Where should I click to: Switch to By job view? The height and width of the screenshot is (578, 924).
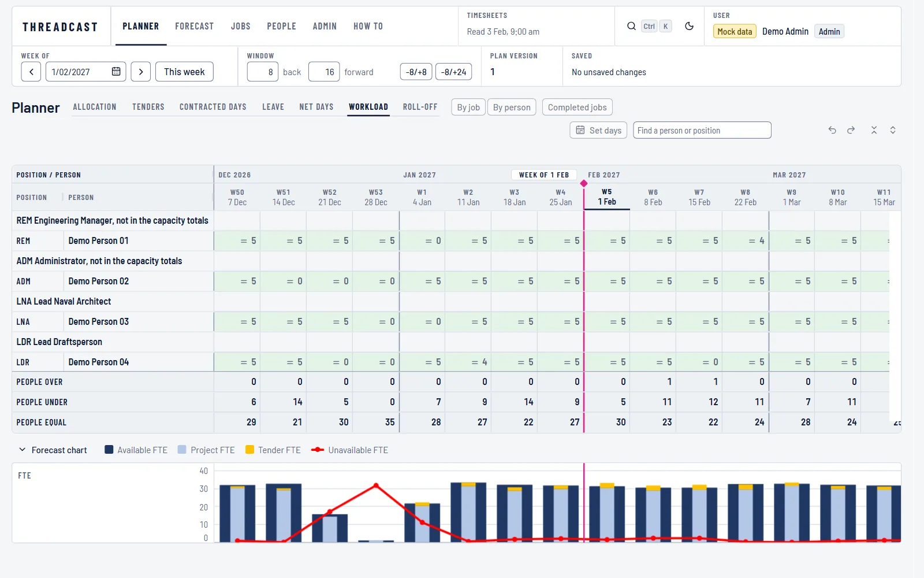[468, 107]
